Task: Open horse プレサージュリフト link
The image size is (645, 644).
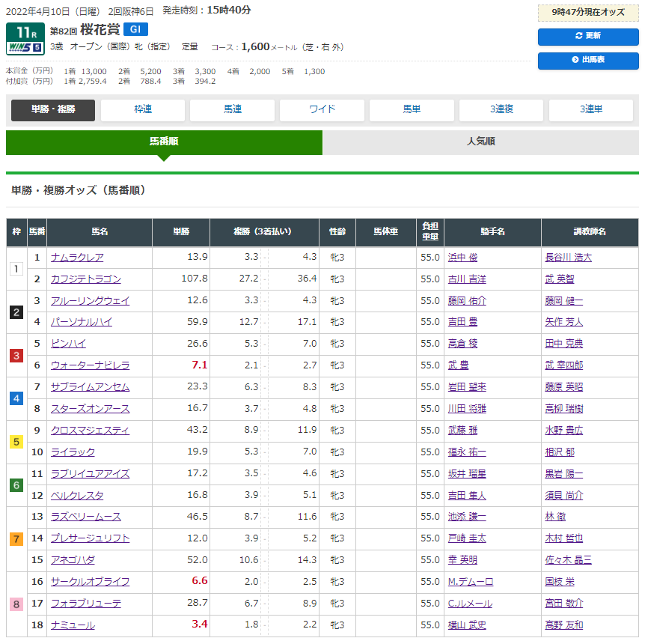Action: (x=90, y=538)
